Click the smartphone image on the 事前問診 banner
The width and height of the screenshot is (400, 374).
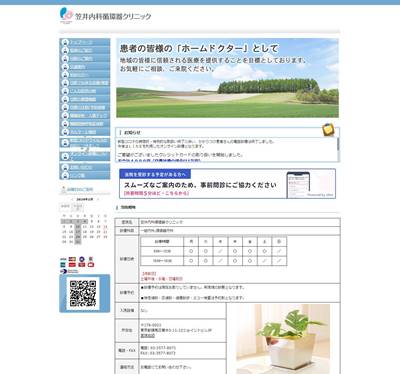pyautogui.click(x=298, y=184)
